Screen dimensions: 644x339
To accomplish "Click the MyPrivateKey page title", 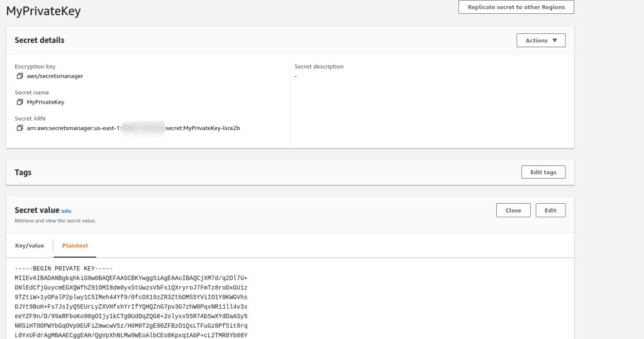I will [x=43, y=11].
